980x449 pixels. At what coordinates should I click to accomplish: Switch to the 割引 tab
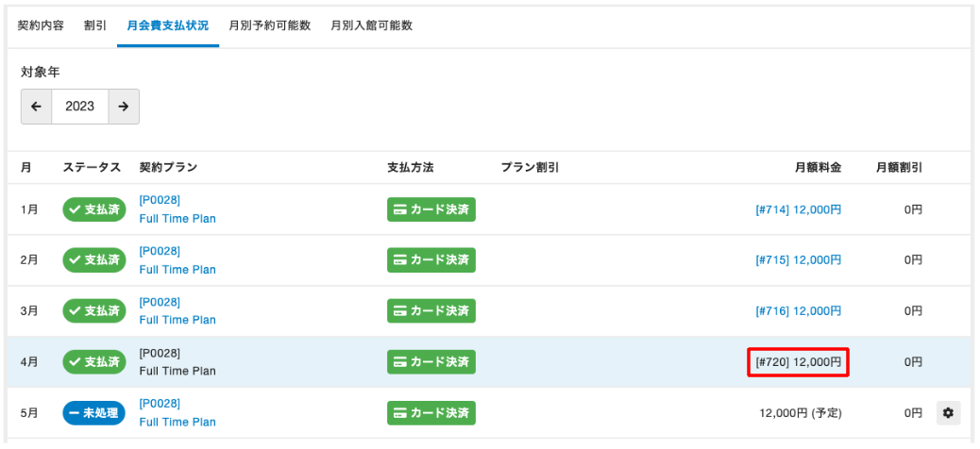click(95, 25)
